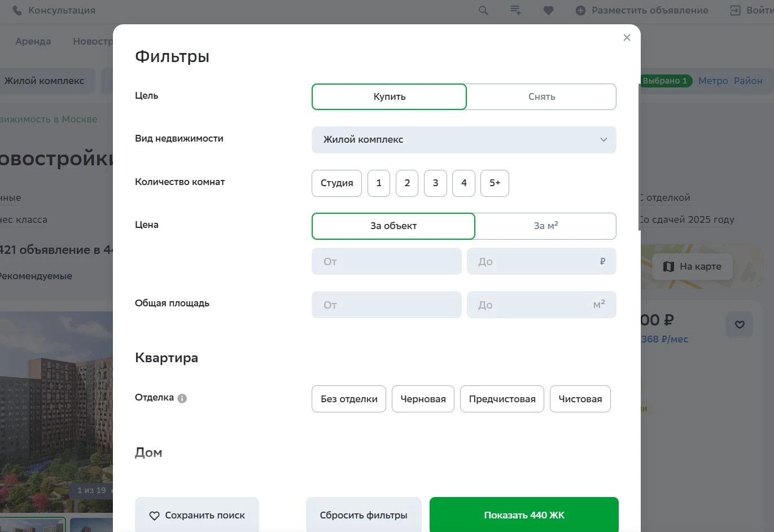774x532 pixels.
Task: Open the Вид недвижимости dropdown
Action: click(463, 140)
